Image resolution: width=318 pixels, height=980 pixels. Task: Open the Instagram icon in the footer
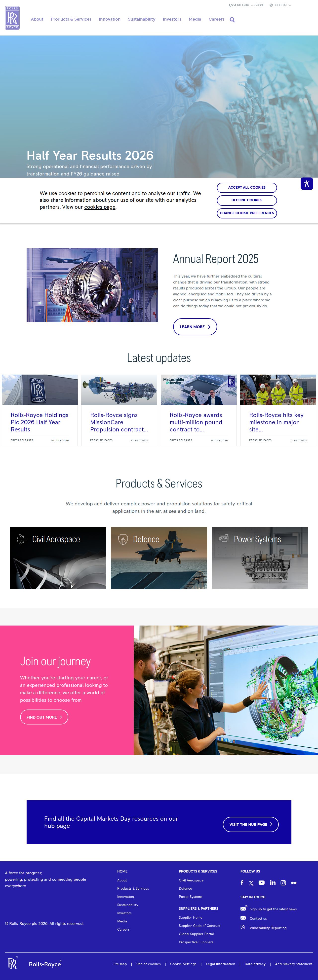tap(283, 883)
